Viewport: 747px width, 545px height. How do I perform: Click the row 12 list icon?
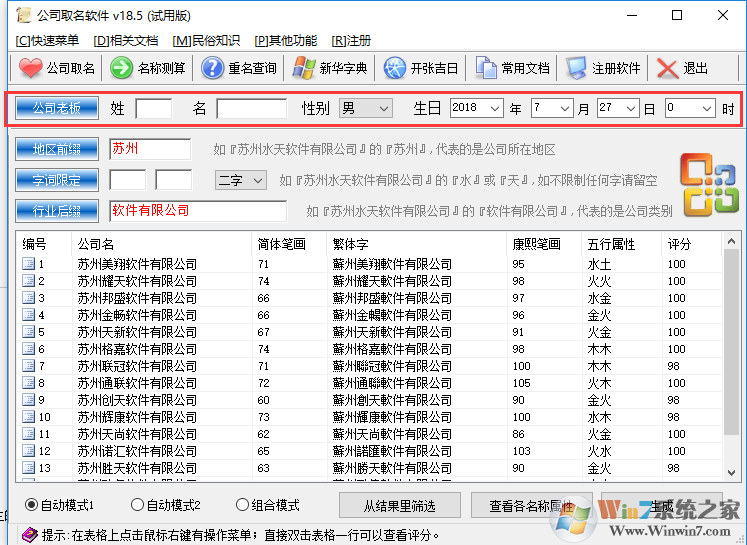(x=28, y=451)
